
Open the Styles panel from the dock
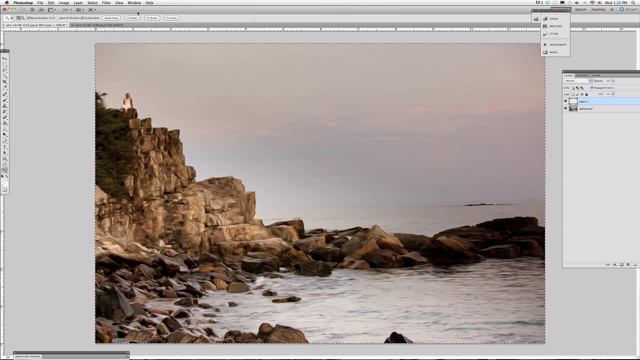tap(550, 34)
